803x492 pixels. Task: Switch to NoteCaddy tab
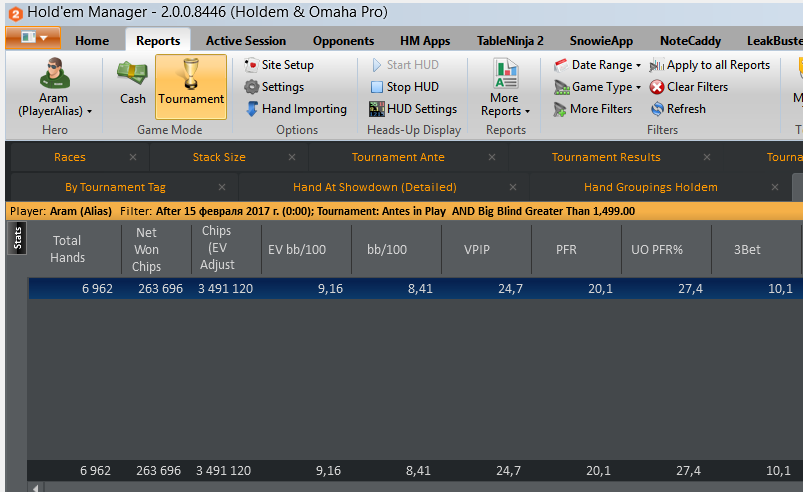pos(690,41)
